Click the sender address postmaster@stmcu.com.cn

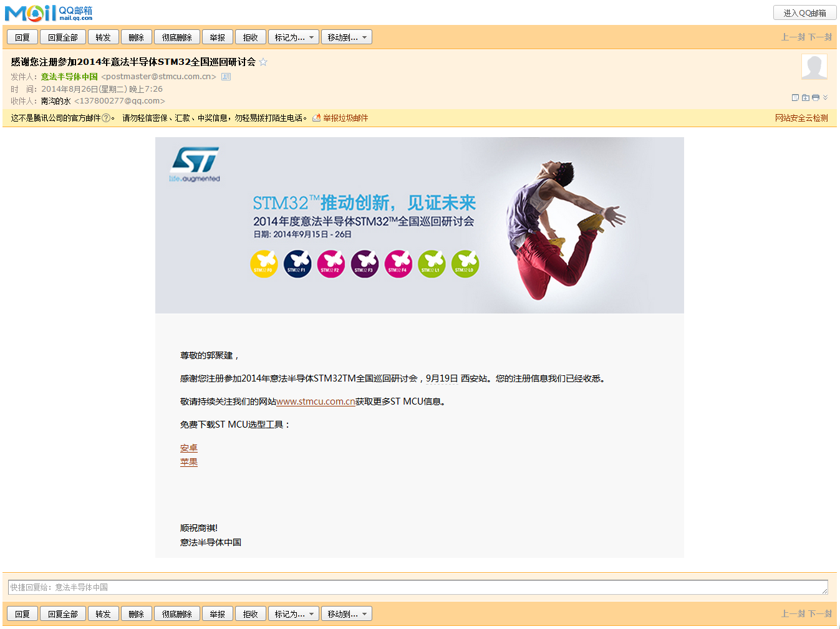[x=158, y=77]
